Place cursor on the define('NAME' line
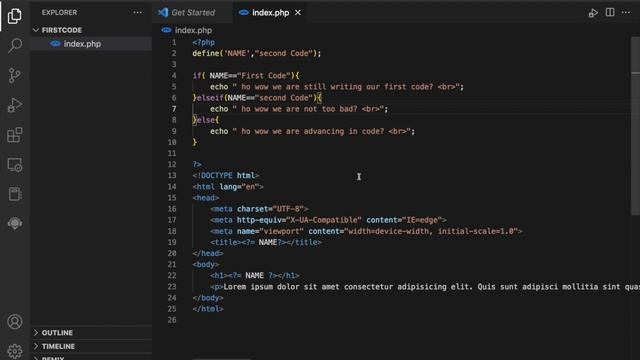Viewport: 640px width, 360px height. tap(257, 53)
